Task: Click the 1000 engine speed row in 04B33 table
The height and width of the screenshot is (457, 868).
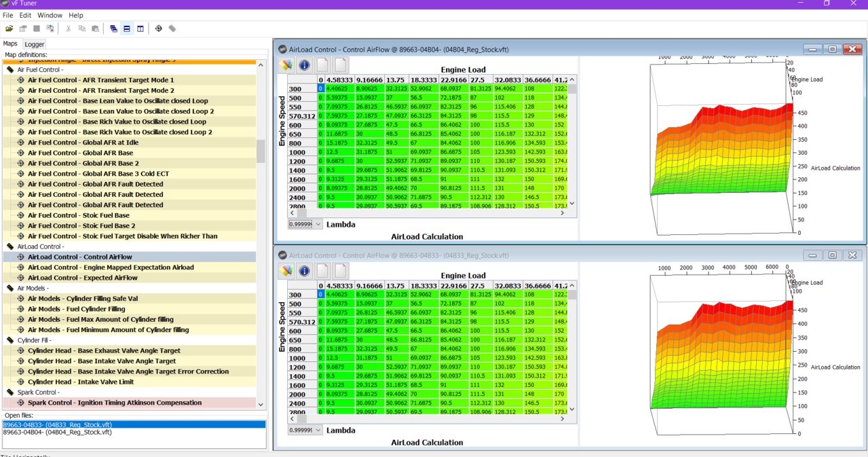Action: coord(303,357)
